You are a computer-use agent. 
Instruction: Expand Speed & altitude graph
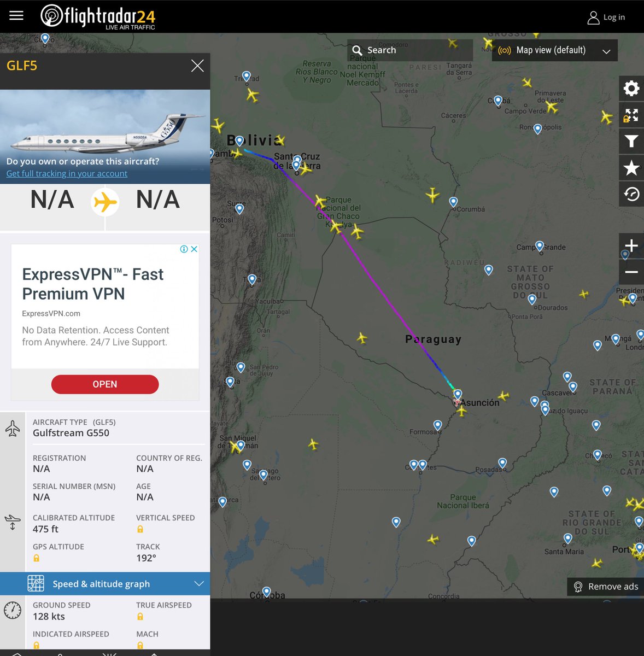click(105, 584)
